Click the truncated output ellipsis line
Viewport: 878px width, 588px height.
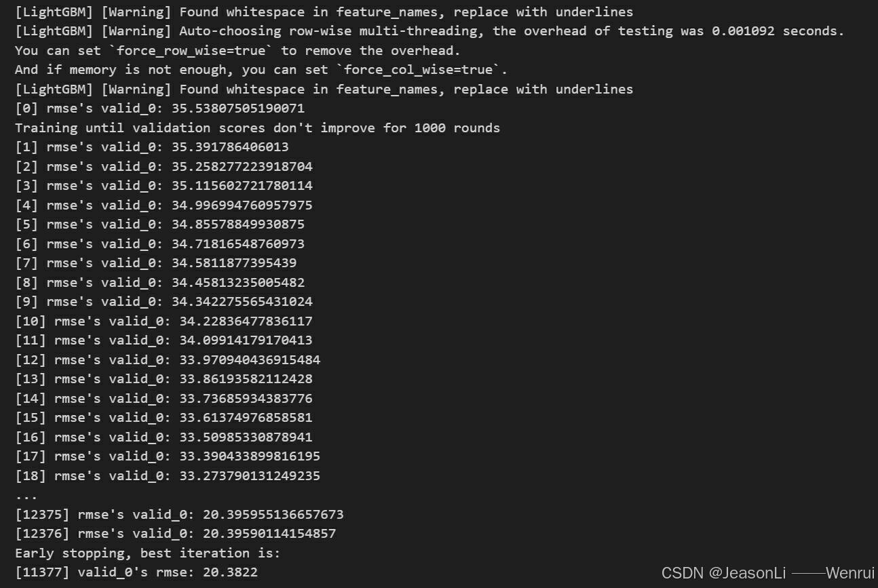[26, 496]
